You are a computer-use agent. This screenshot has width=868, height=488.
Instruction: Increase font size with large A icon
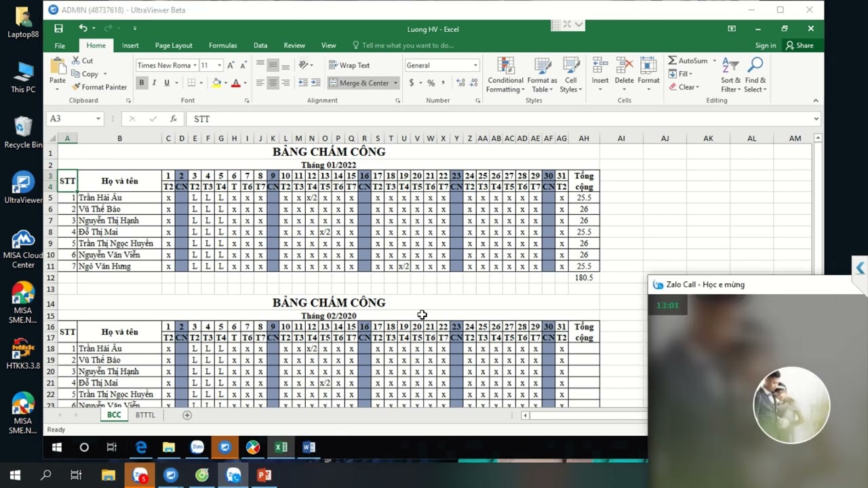[231, 65]
